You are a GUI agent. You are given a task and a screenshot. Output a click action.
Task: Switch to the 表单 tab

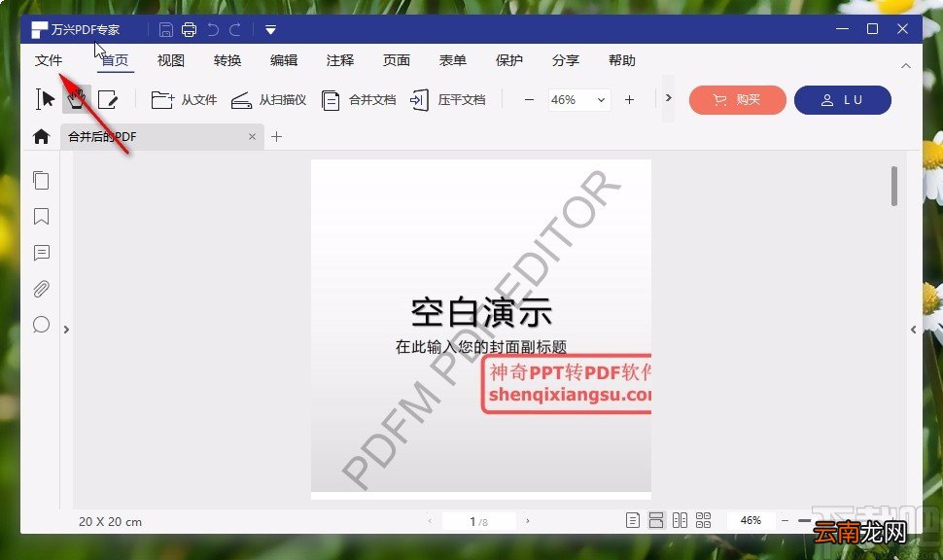point(453,60)
